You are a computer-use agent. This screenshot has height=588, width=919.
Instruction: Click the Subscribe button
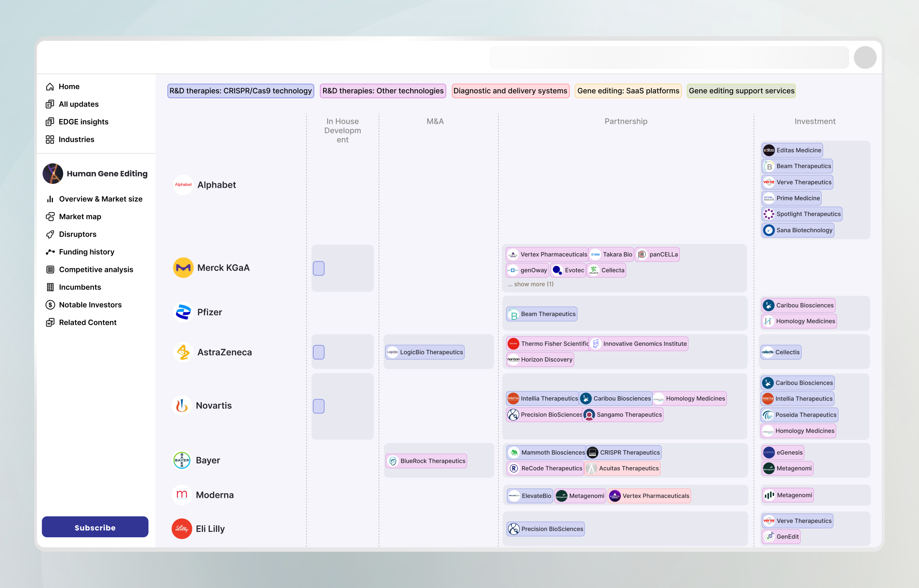tap(95, 527)
